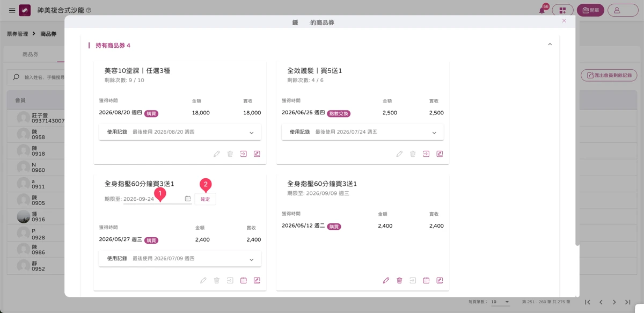Click 購買 tag on 2026/05/27 row
The image size is (644, 313).
coord(151,241)
